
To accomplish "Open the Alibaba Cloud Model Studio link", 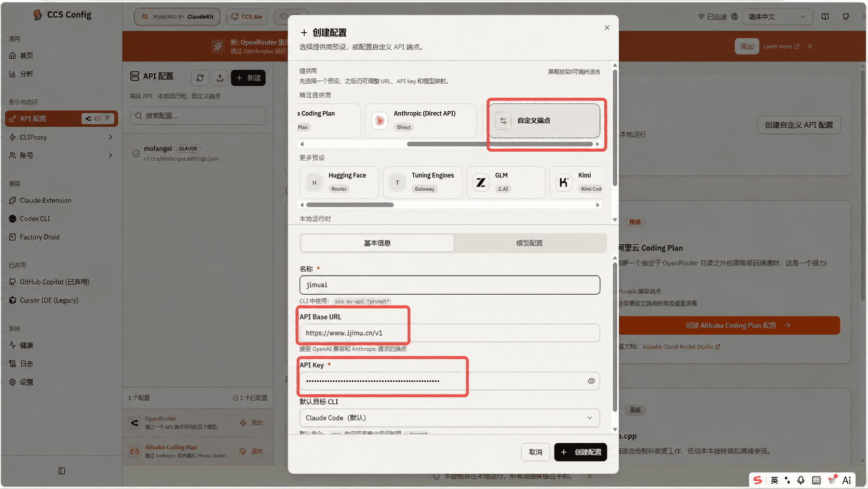I will click(681, 347).
